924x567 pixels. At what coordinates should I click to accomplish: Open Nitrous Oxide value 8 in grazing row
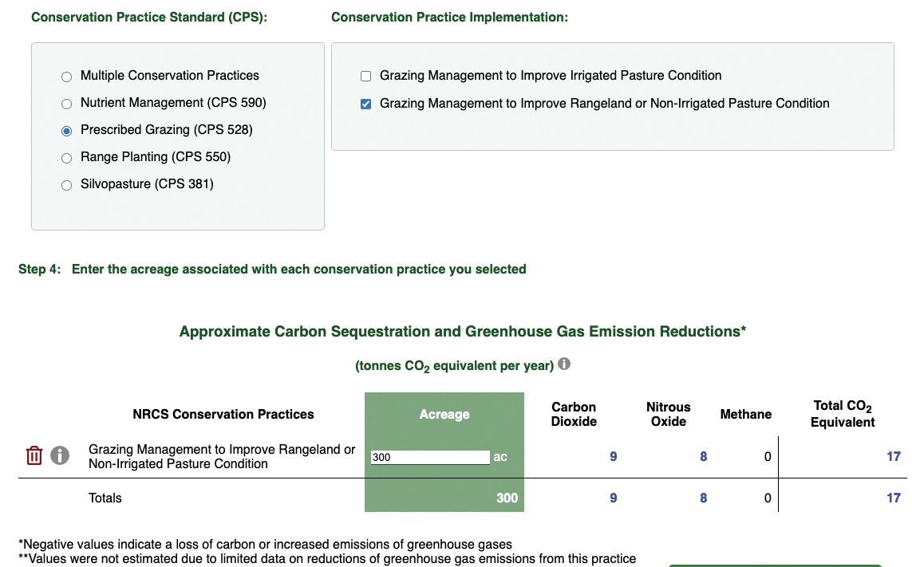[703, 457]
